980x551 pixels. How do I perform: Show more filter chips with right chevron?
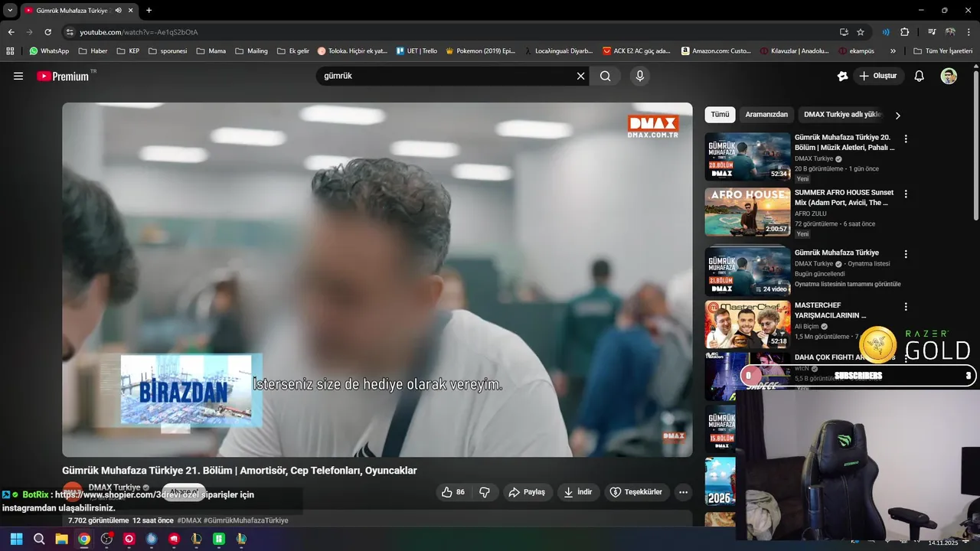click(898, 116)
